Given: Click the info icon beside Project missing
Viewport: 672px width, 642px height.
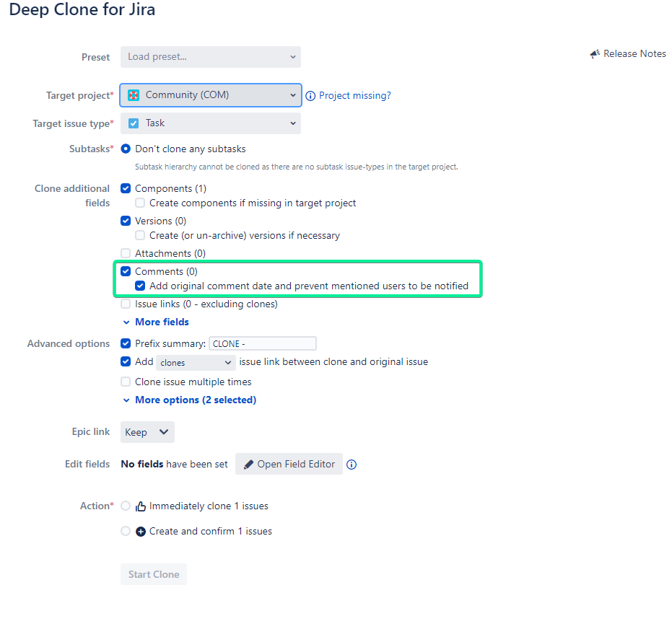Looking at the screenshot, I should [x=310, y=96].
